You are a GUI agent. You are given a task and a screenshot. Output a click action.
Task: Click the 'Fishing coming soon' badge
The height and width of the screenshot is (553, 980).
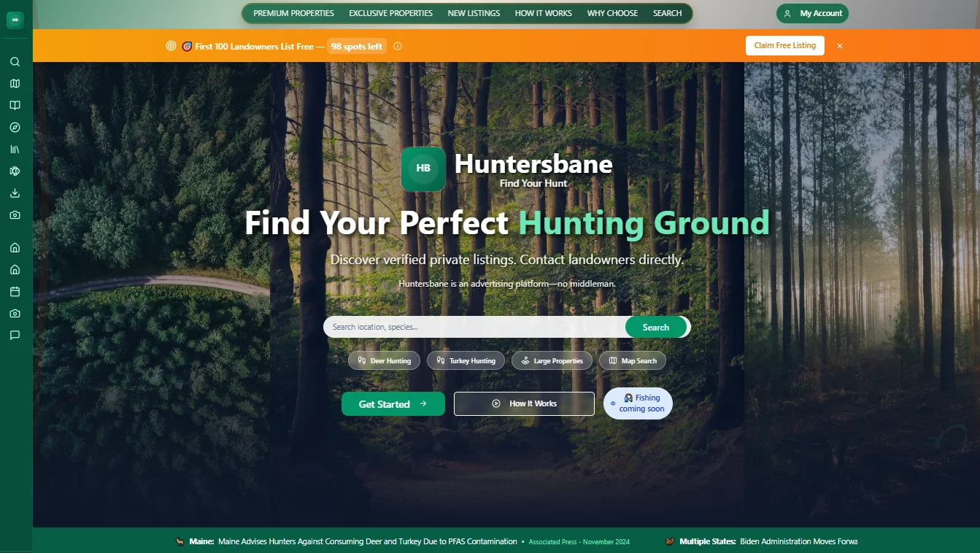(x=638, y=403)
